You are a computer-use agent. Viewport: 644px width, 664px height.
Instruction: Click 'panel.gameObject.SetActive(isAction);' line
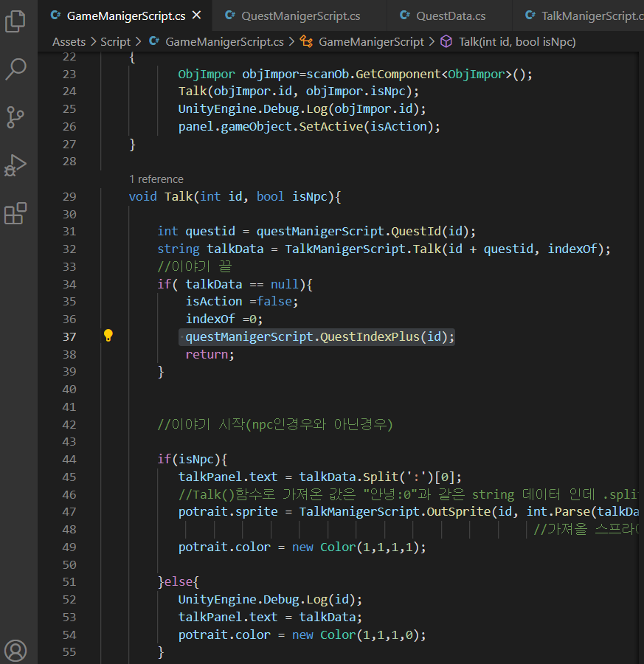(309, 127)
